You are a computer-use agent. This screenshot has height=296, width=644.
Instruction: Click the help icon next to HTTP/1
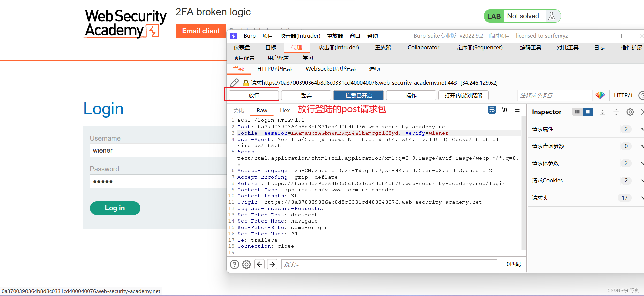(641, 95)
